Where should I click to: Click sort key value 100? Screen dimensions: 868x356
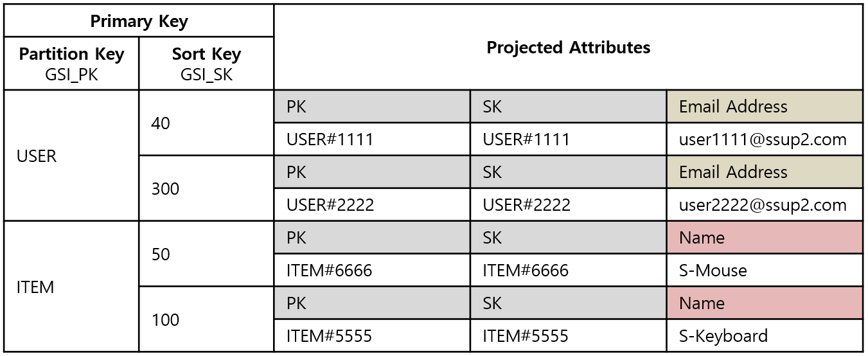[206, 319]
